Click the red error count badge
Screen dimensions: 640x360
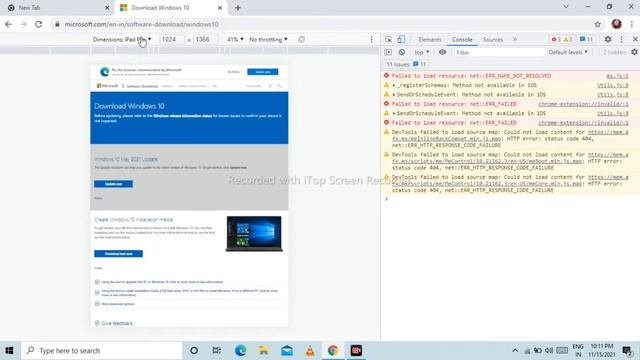point(556,39)
